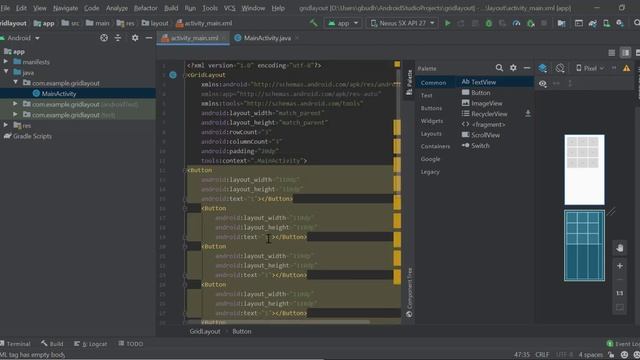
Task: Switch editor to Split view
Action: coord(625,53)
